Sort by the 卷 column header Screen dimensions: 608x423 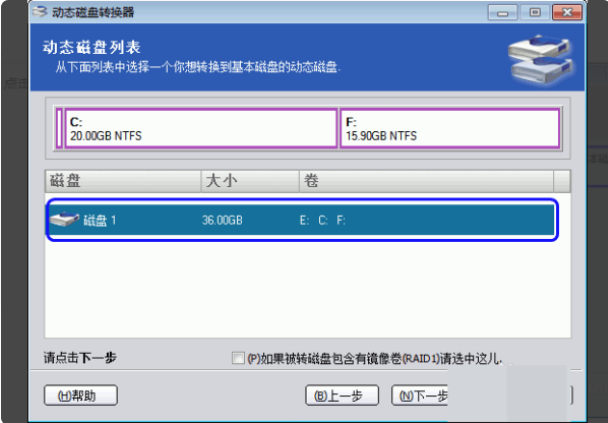(426, 181)
